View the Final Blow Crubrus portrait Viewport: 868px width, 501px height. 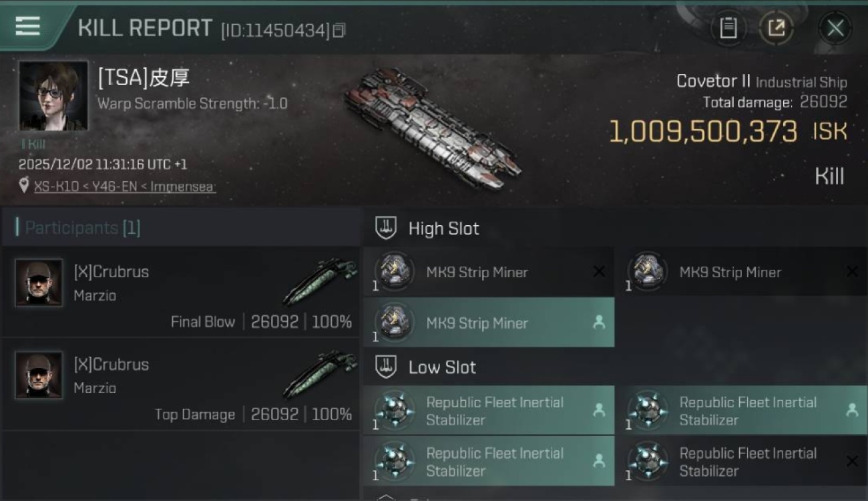pos(39,283)
